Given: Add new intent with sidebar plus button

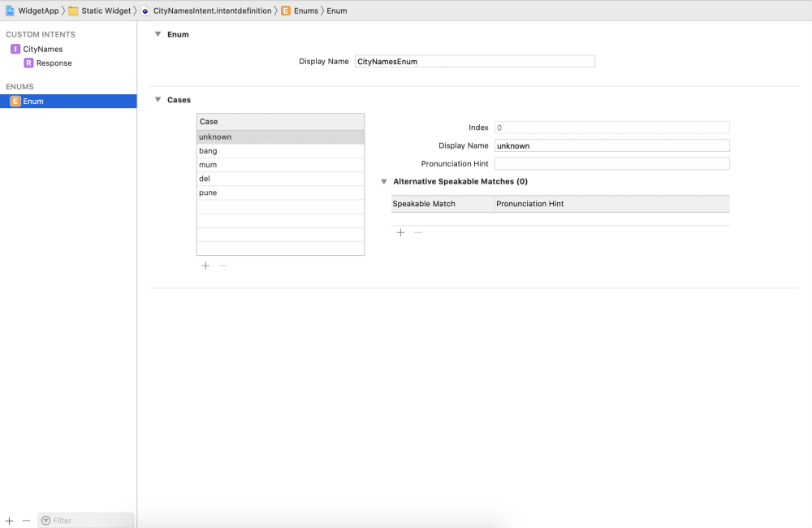Looking at the screenshot, I should 9,520.
